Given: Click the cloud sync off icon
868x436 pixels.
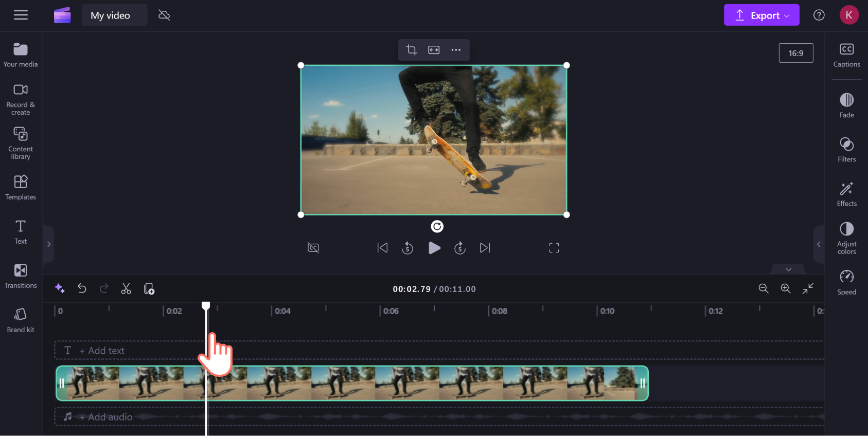Looking at the screenshot, I should [164, 15].
